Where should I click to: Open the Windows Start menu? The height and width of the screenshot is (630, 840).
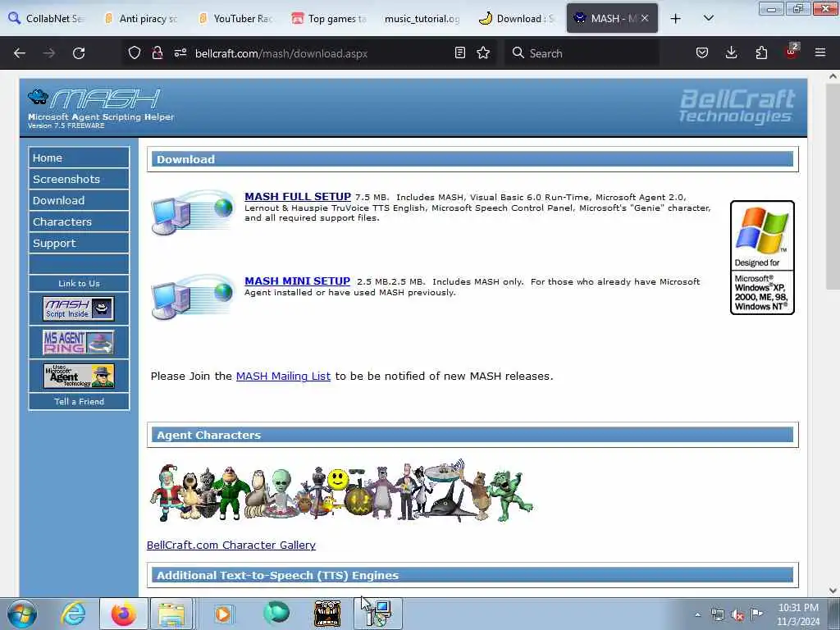(21, 614)
